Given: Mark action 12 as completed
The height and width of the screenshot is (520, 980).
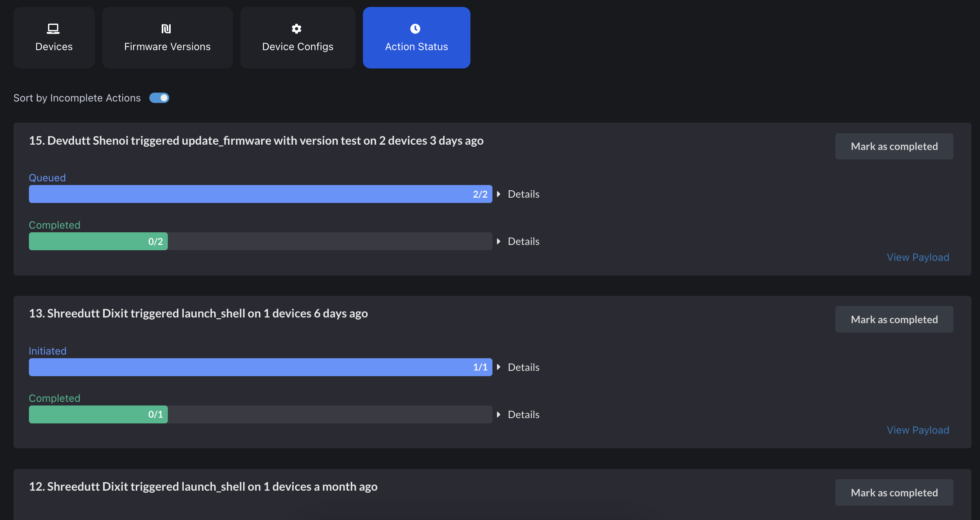Looking at the screenshot, I should pos(894,493).
